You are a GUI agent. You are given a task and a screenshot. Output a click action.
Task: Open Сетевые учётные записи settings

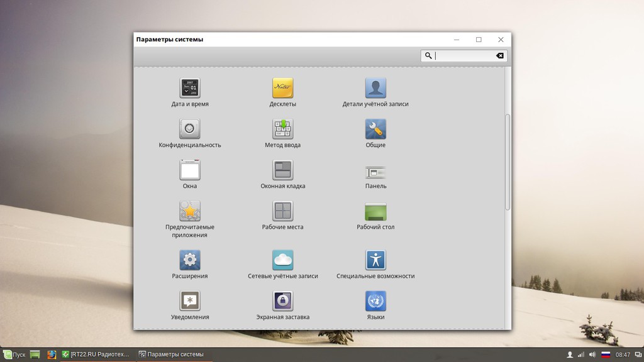[282, 260]
